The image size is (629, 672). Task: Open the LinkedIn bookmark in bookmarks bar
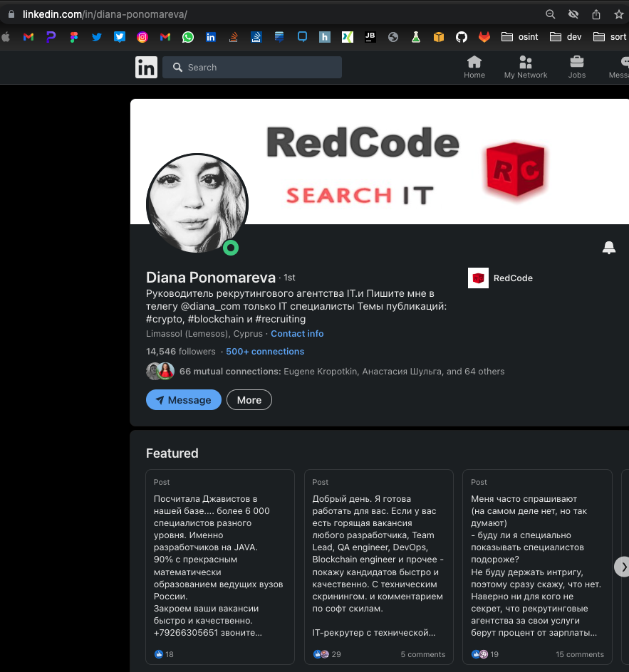(x=211, y=37)
